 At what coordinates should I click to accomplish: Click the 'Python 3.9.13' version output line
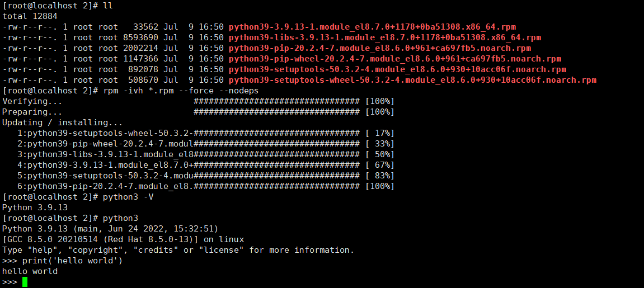[35, 207]
